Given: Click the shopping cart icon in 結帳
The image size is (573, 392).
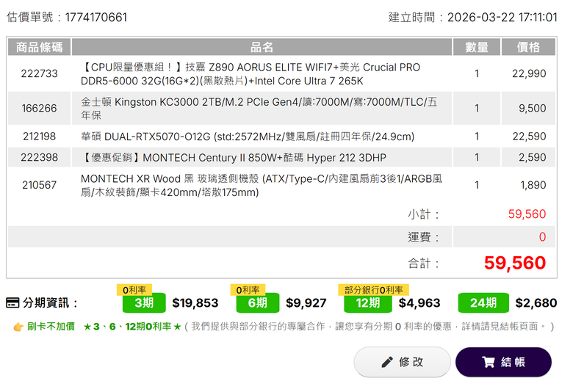Looking at the screenshot, I should (489, 362).
